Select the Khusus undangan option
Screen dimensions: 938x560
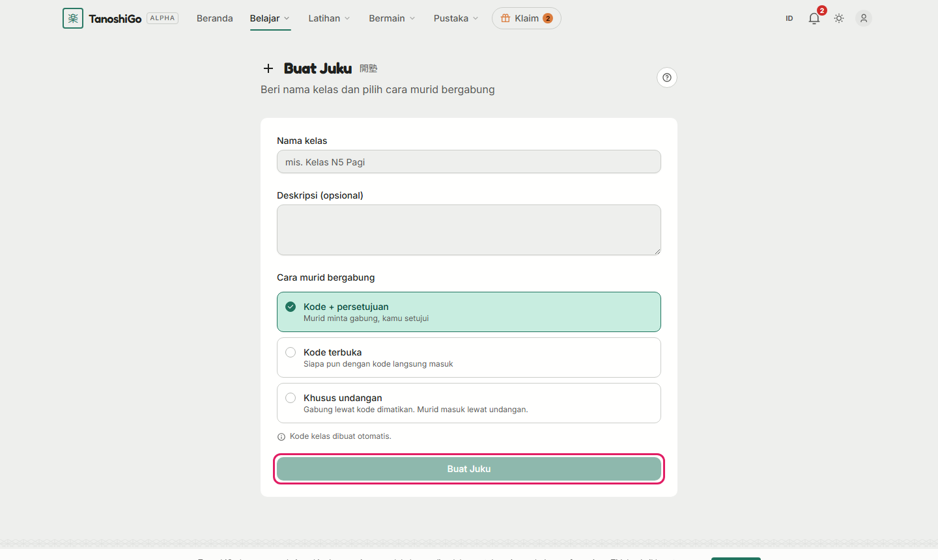(469, 403)
